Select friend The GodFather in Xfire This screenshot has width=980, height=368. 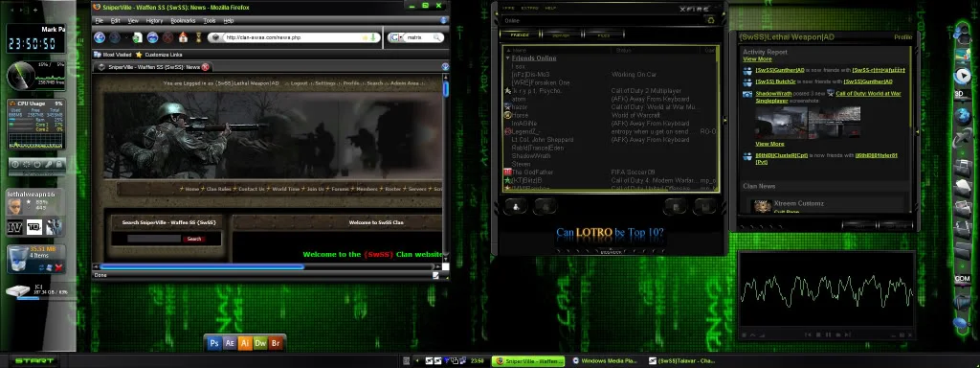click(x=532, y=172)
